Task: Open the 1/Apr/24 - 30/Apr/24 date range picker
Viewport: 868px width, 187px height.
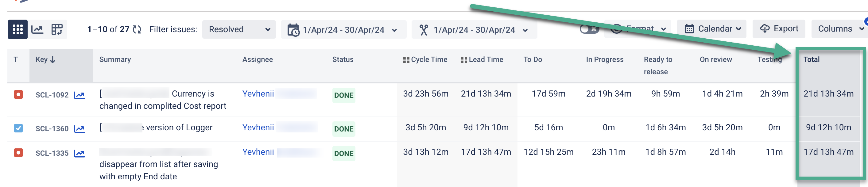Action: (344, 30)
